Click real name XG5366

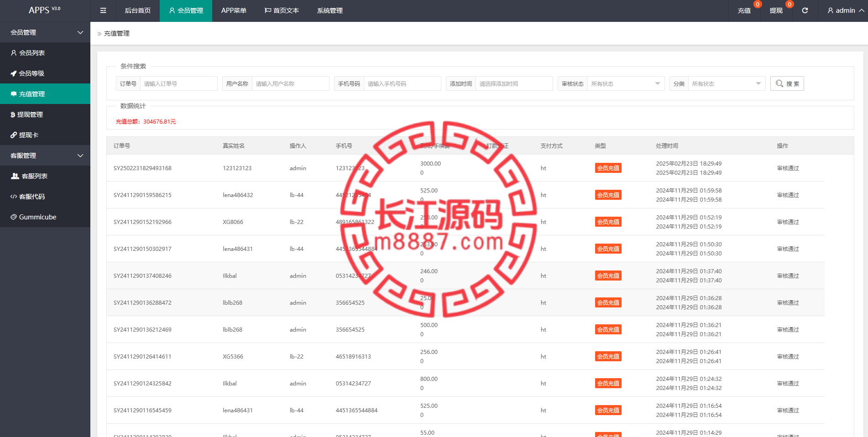point(233,357)
